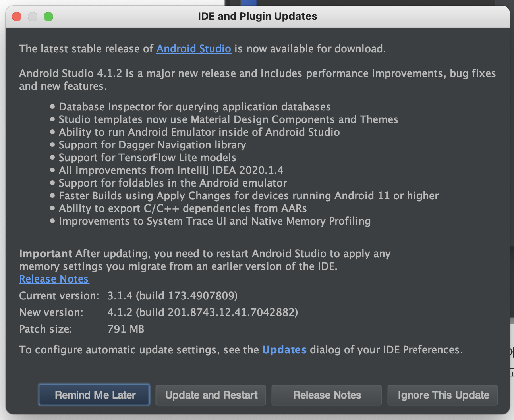
Task: Close the dialog with the red button
Action: tap(17, 16)
